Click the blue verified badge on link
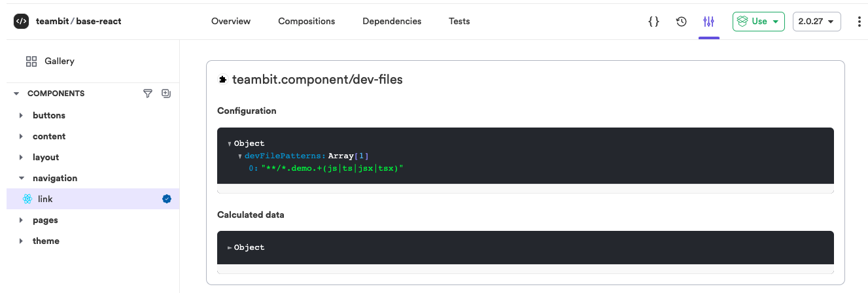Viewport: 868px width, 293px height. (x=167, y=199)
